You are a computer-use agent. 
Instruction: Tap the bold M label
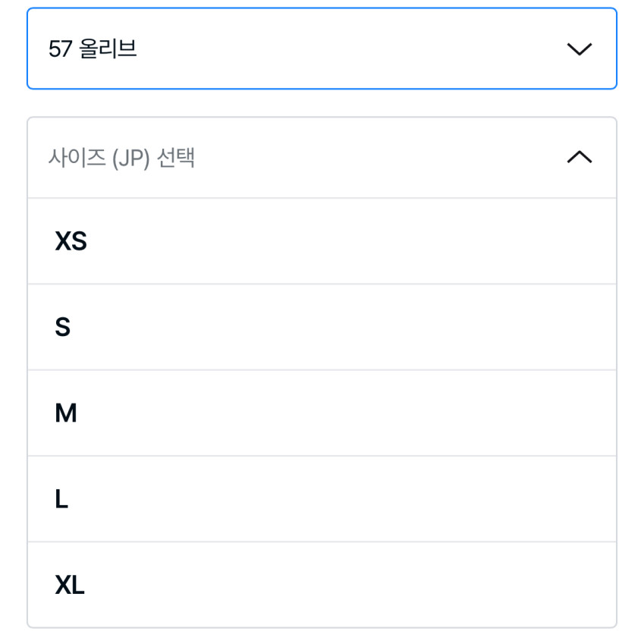[x=66, y=413]
